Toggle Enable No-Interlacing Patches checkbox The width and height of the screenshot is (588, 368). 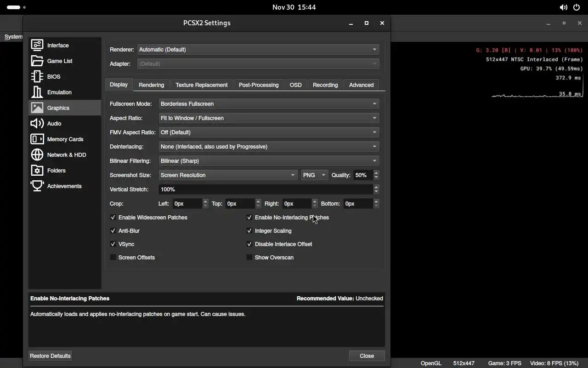point(249,217)
